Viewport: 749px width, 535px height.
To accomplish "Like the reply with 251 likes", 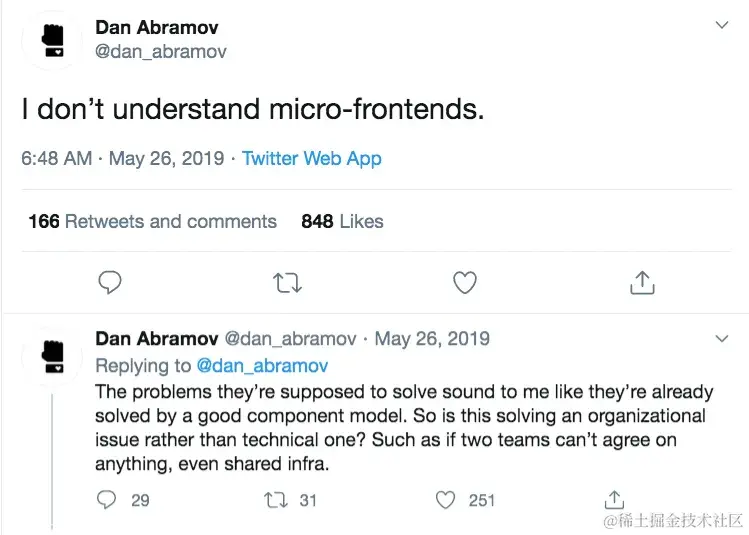I will pyautogui.click(x=447, y=498).
